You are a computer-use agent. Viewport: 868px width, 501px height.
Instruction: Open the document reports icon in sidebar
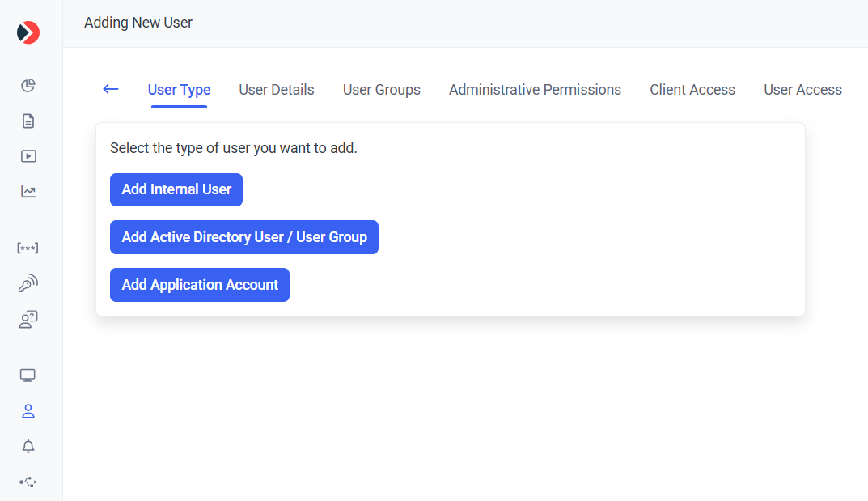(x=28, y=121)
